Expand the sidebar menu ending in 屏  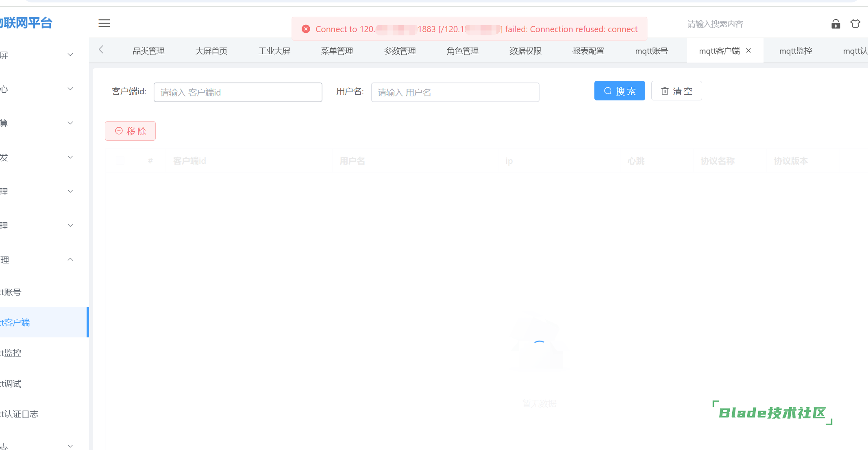tap(44, 55)
